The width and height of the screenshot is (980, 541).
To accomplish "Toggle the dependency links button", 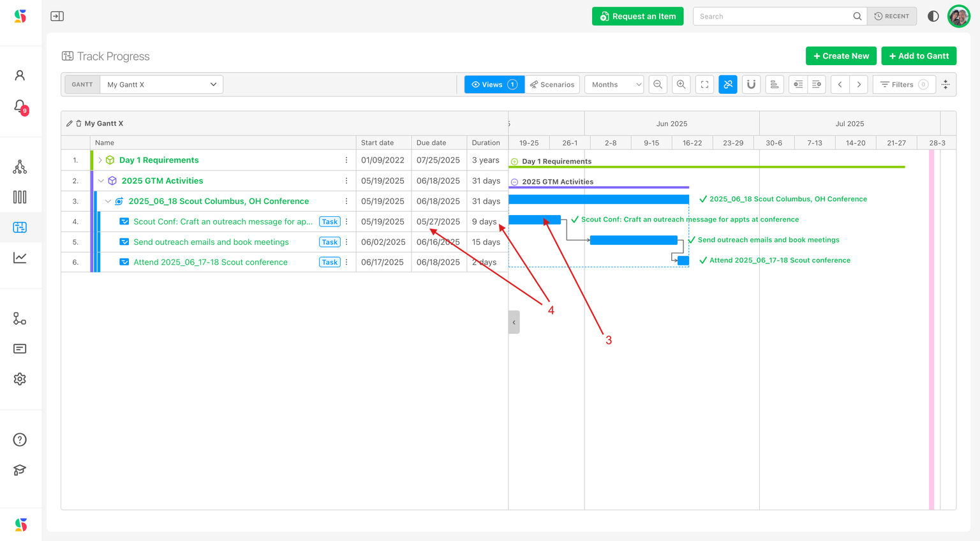I will (x=727, y=84).
